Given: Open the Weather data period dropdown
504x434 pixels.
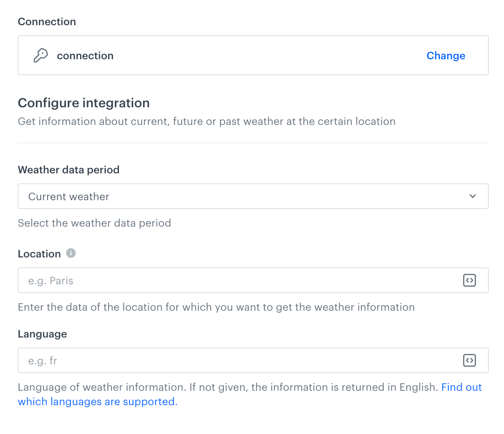Looking at the screenshot, I should [x=253, y=196].
